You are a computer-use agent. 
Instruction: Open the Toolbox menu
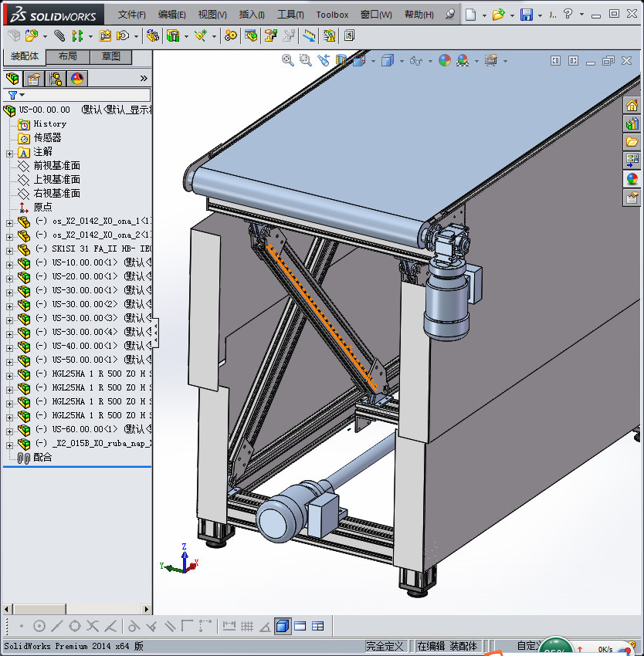332,15
